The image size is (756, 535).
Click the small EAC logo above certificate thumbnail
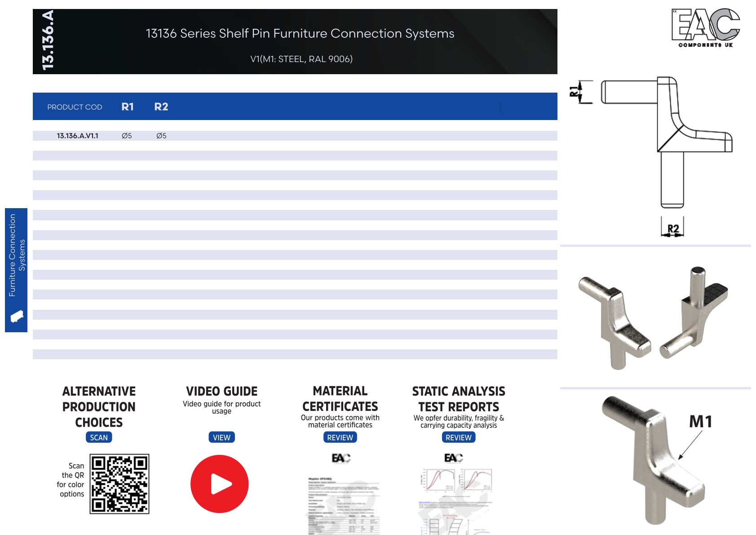[x=341, y=458]
